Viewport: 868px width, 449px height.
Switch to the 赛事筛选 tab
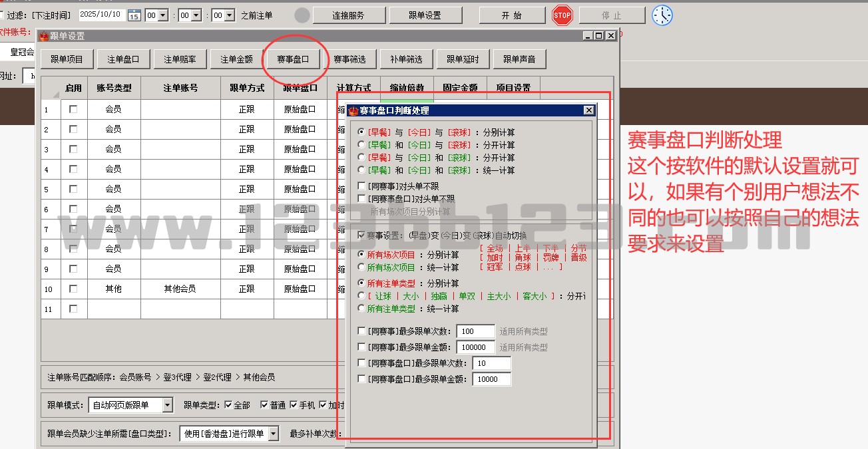[350, 59]
